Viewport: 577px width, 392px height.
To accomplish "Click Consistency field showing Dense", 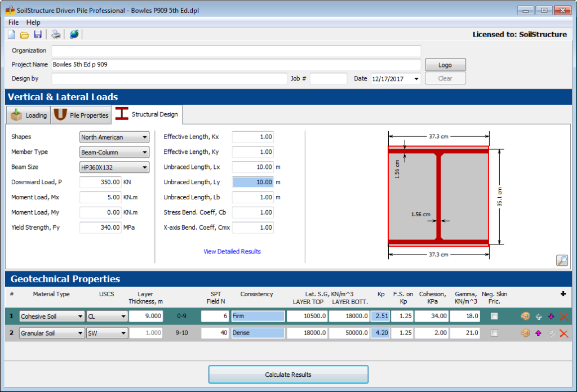I will (x=258, y=333).
